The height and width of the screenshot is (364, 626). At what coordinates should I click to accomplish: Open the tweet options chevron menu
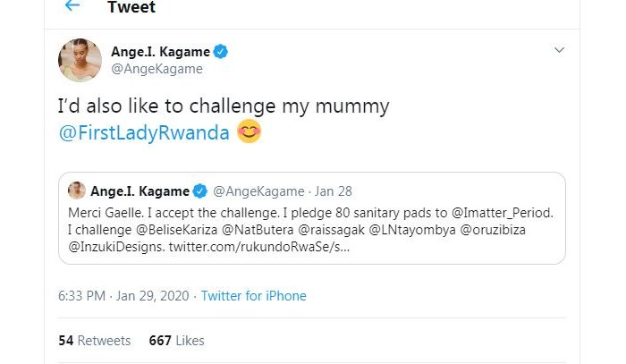click(x=558, y=48)
